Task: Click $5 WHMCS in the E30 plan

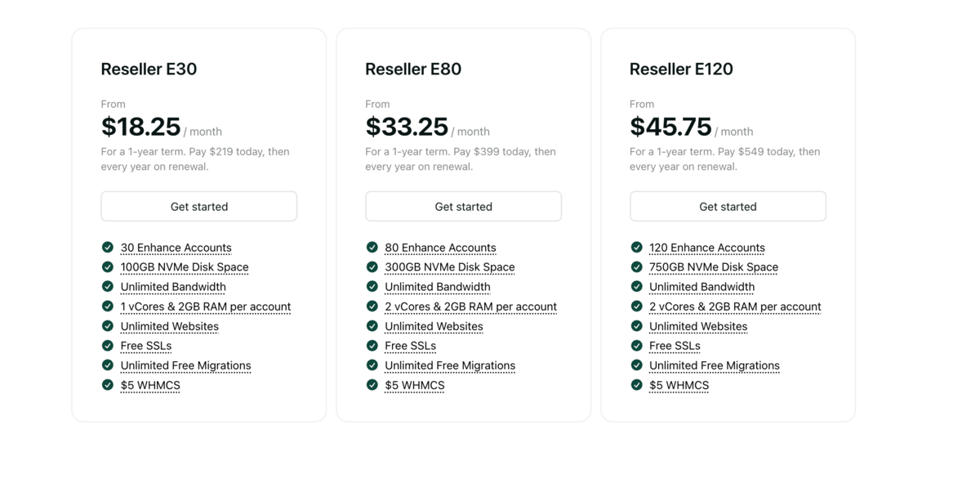Action: click(150, 385)
